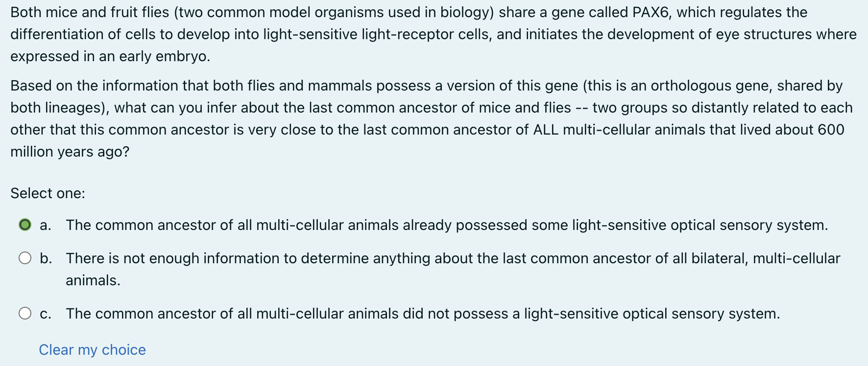
Task: Click the Select one label
Action: [48, 193]
